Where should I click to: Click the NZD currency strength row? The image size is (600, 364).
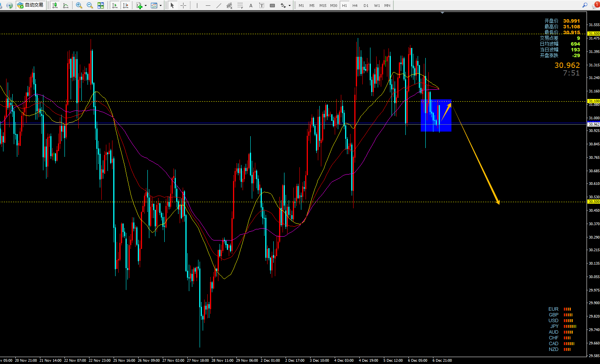(x=560, y=349)
